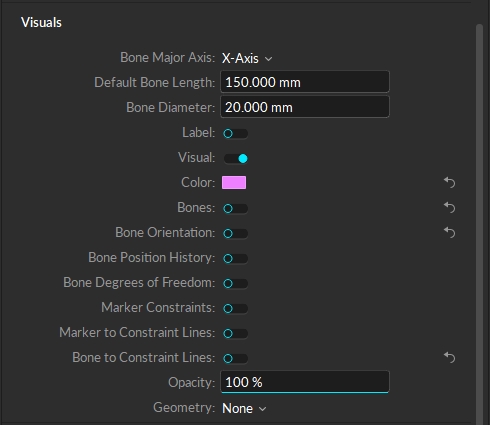Viewport: 490px width, 425px height.
Task: Enable Marker to Constraint Lines
Action: click(x=235, y=333)
